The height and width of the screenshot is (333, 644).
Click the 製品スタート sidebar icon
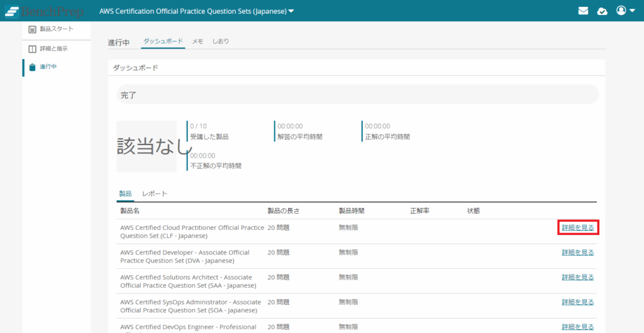coord(33,29)
